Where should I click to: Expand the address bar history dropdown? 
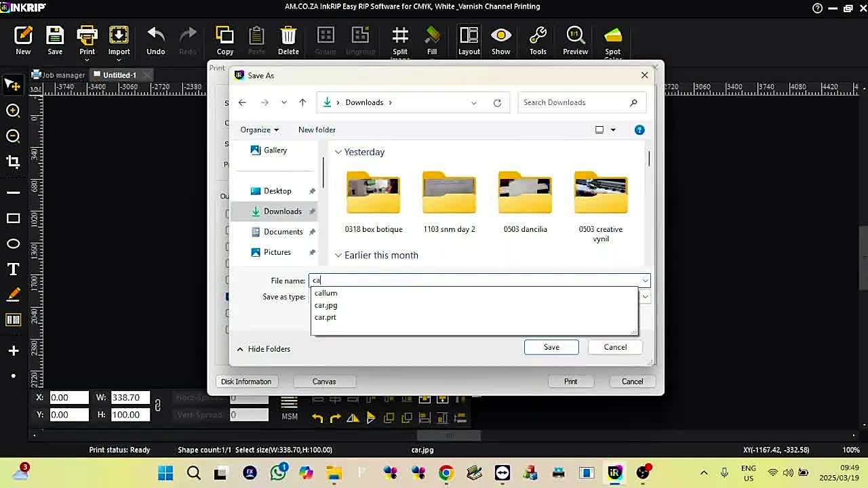point(473,102)
